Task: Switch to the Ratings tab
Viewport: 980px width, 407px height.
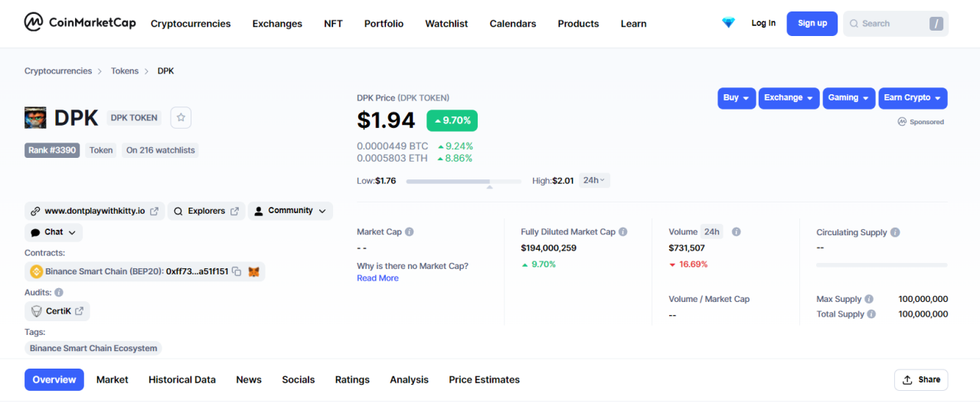Action: coord(352,379)
